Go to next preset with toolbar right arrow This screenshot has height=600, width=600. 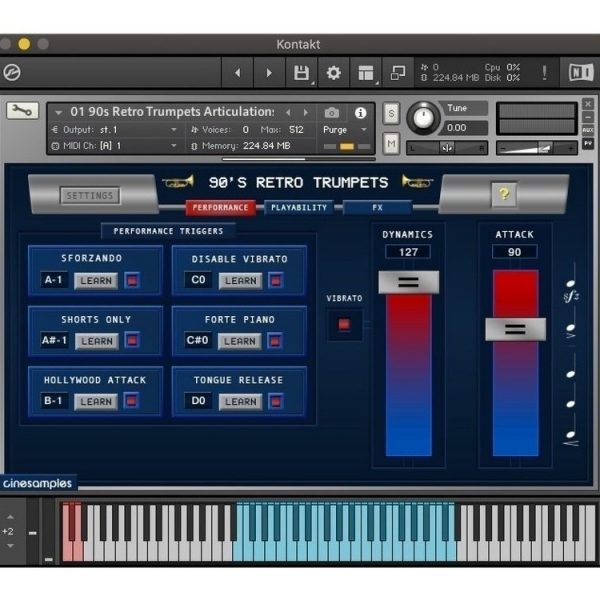tap(269, 73)
